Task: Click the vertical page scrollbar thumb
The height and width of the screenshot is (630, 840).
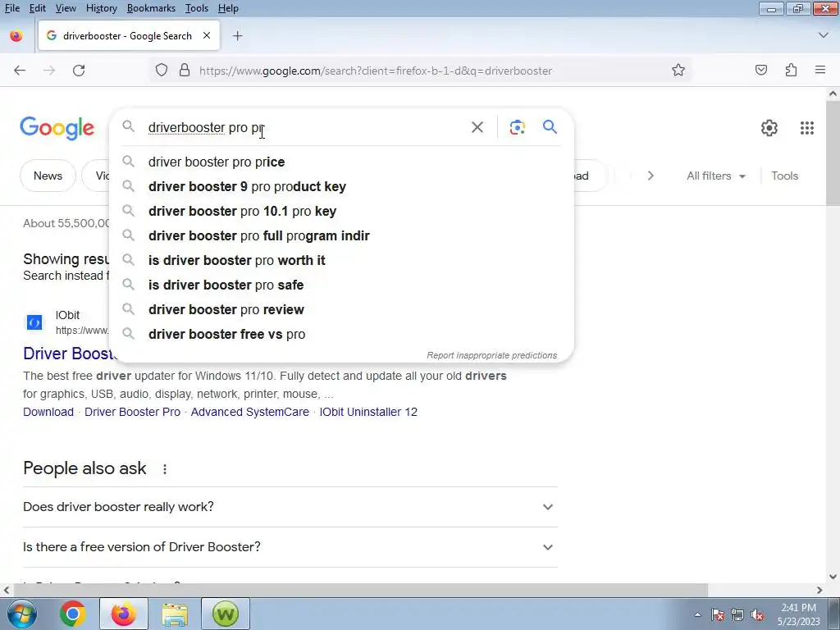Action: click(x=833, y=153)
